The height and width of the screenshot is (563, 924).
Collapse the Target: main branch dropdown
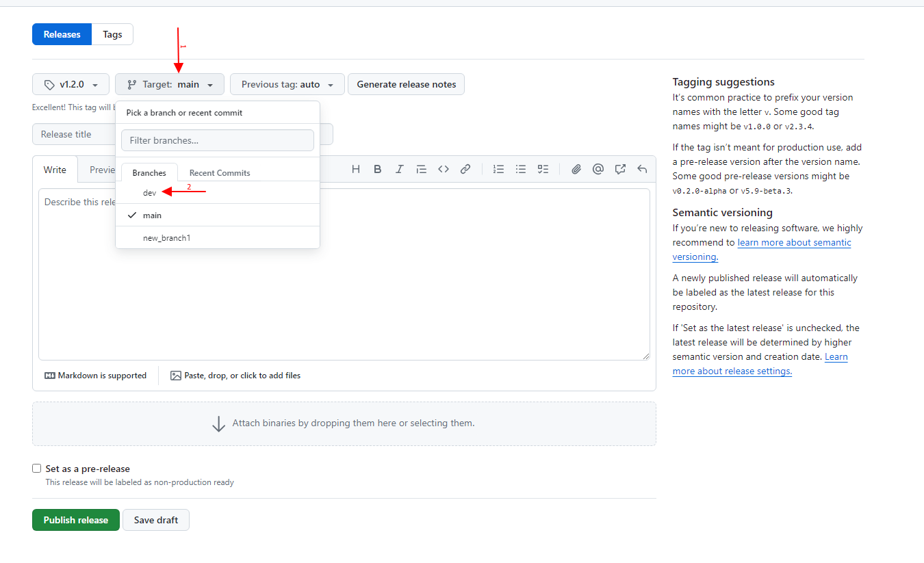[170, 84]
